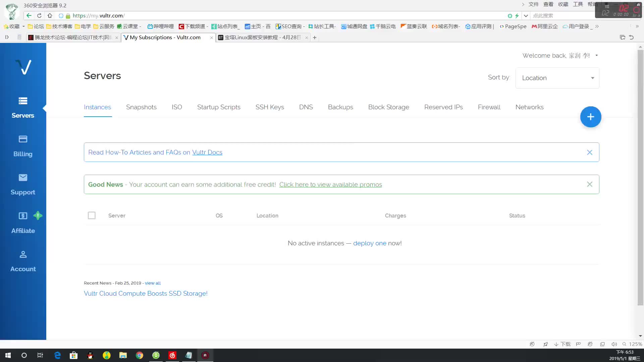Click the 下载 downloads status bar item
Viewport: 644px width, 362px height.
tap(562, 344)
